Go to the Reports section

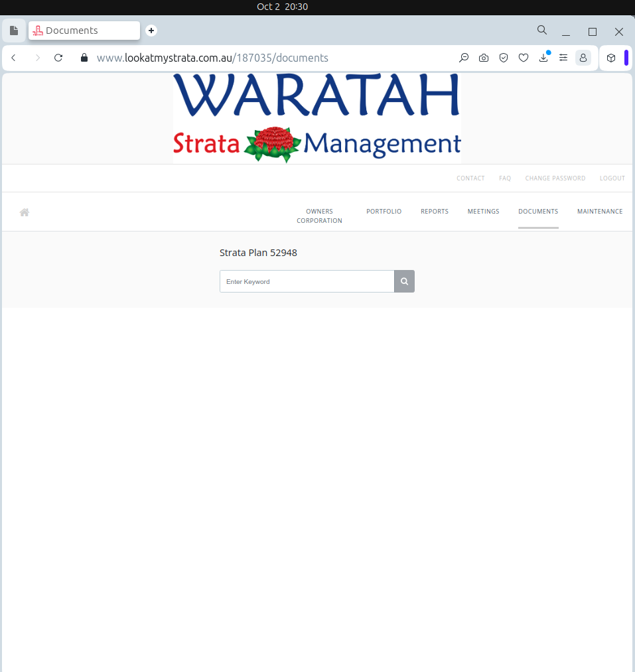tap(435, 212)
